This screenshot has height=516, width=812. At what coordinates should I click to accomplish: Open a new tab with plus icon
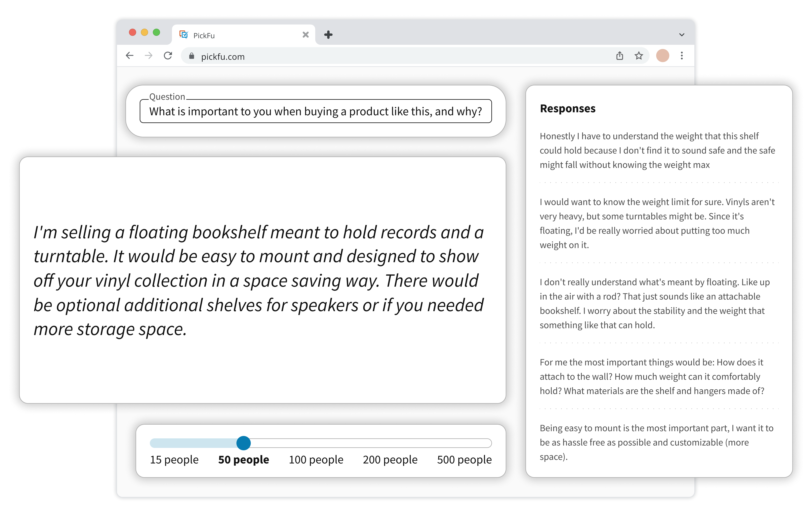click(x=328, y=35)
